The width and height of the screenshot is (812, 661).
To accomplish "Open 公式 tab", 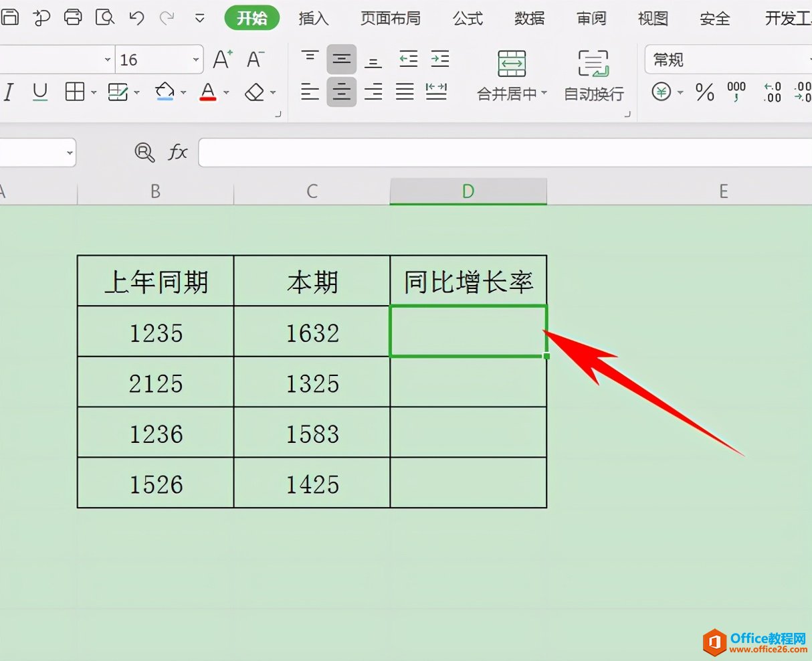I will click(468, 18).
